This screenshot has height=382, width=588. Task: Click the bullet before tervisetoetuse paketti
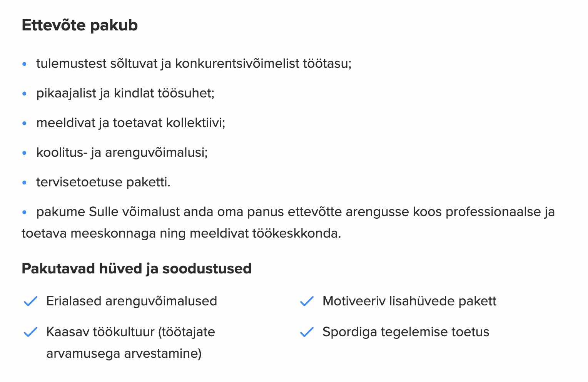(x=25, y=183)
